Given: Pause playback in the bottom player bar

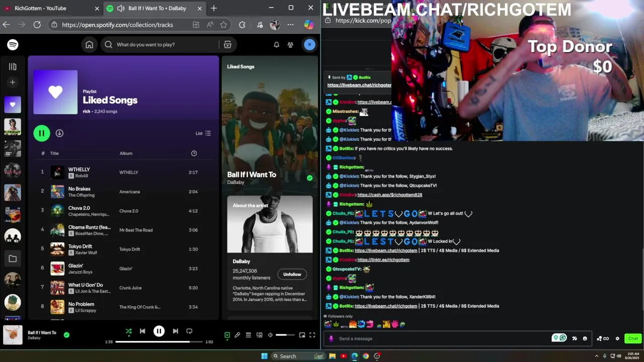Looking at the screenshot, I should tap(159, 331).
